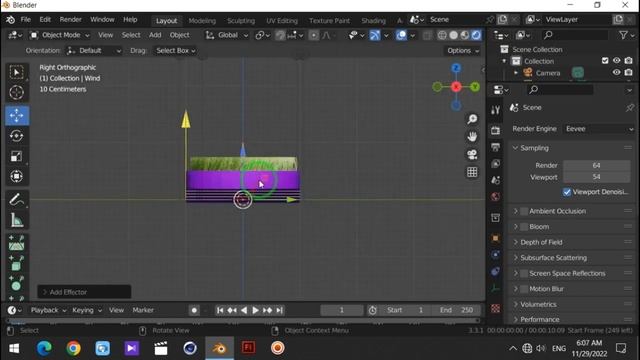The width and height of the screenshot is (640, 360).
Task: Enable Viewport Denoising checkbox
Action: pos(567,192)
